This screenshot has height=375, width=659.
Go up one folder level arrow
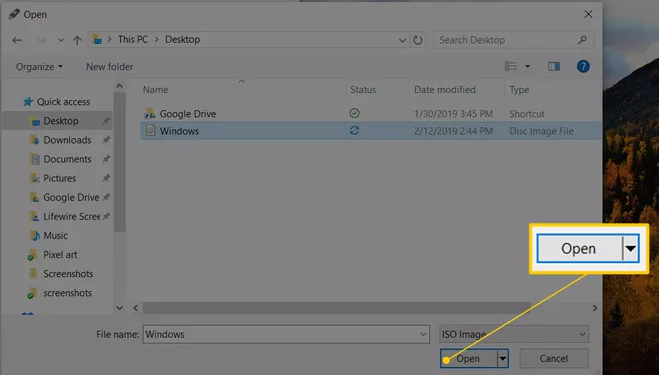(x=77, y=40)
